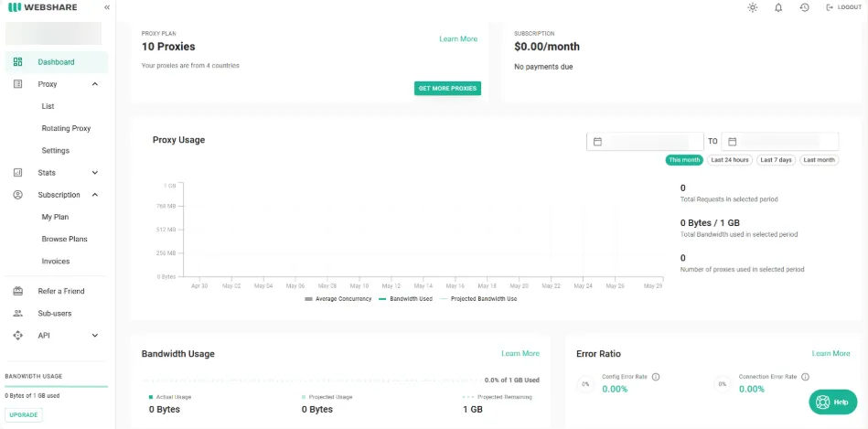Select Last 24 hours period filter
Image resolution: width=868 pixels, height=429 pixels.
pos(730,160)
